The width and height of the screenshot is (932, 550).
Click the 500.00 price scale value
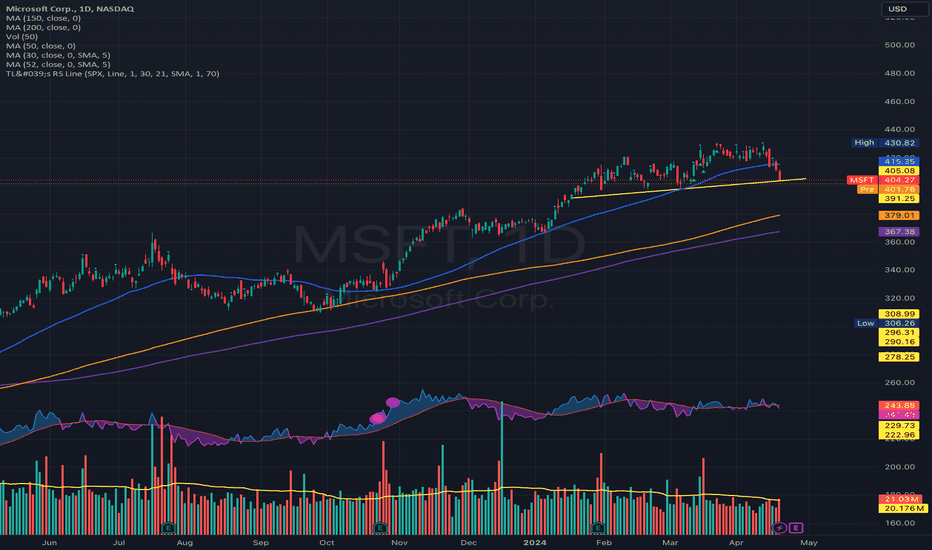[900, 45]
